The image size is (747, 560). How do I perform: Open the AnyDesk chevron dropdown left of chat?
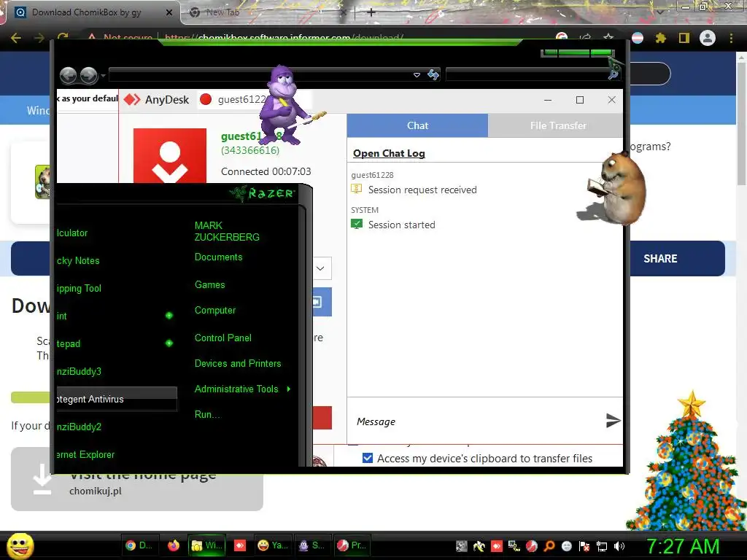322,268
